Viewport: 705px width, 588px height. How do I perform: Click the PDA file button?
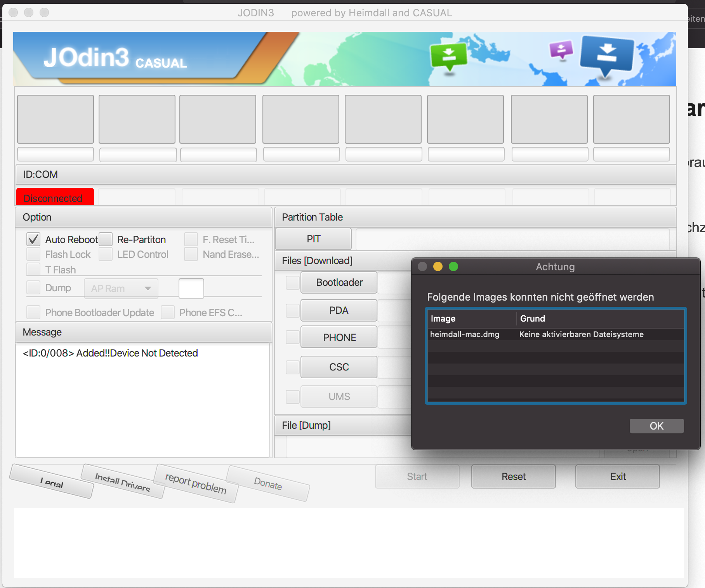click(x=339, y=310)
